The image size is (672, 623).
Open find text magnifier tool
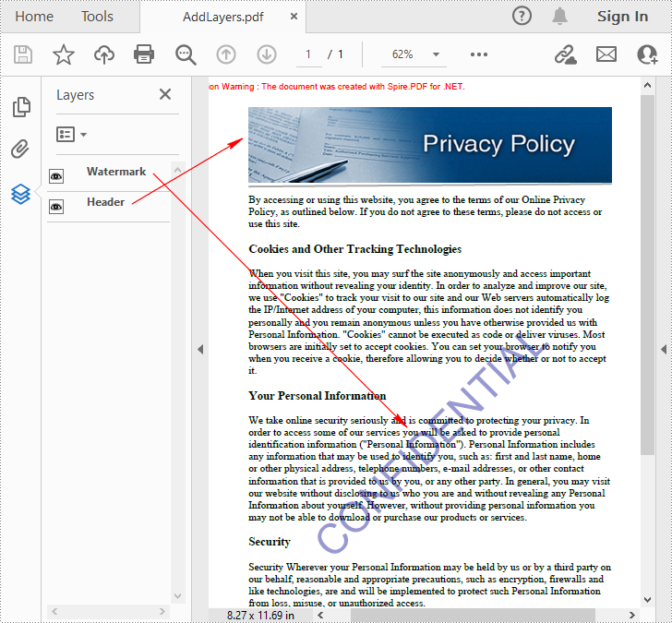186,54
